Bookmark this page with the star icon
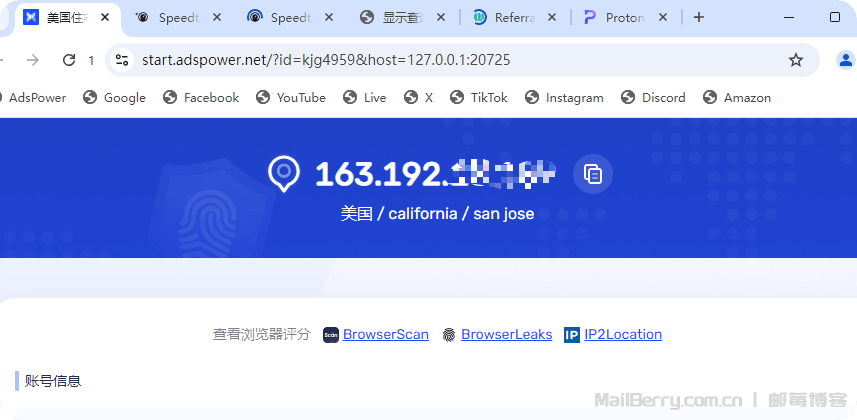 (x=796, y=60)
